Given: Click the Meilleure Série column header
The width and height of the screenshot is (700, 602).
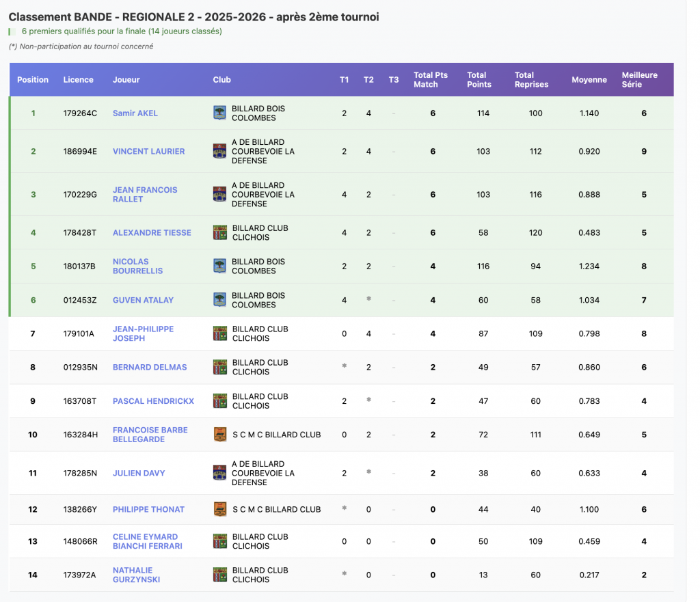Looking at the screenshot, I should [639, 80].
